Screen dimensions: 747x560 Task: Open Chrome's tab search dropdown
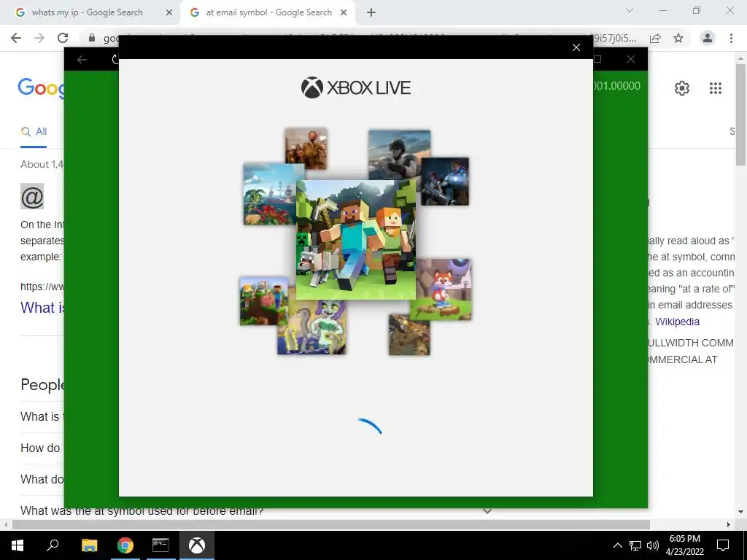(x=630, y=10)
